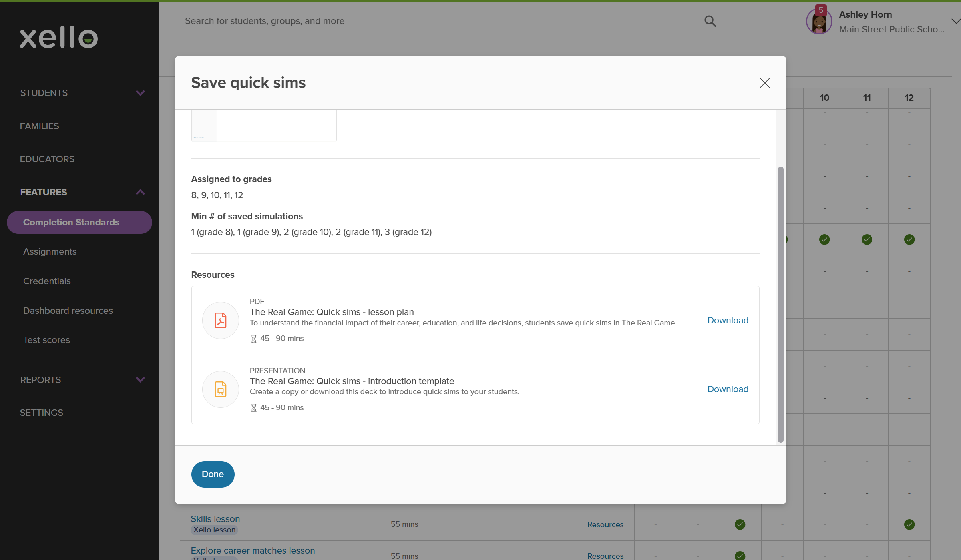961x560 pixels.
Task: Click the search magnifier icon
Action: click(710, 21)
